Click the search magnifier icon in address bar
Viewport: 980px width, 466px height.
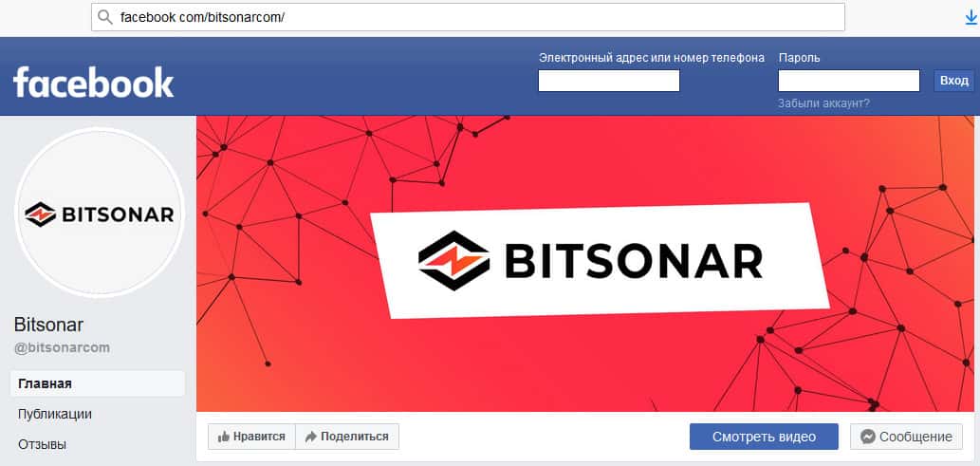coord(105,17)
